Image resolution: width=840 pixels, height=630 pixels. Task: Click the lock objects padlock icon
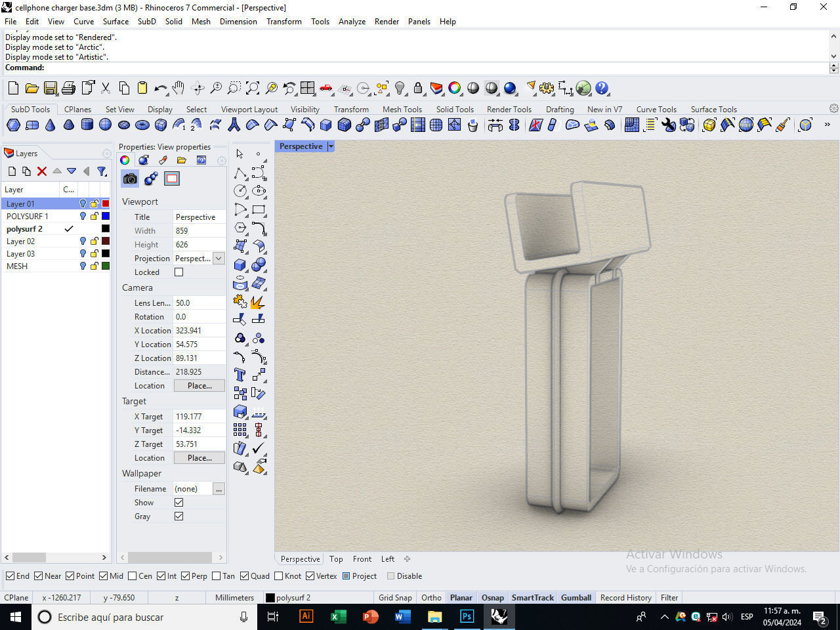pyautogui.click(x=418, y=88)
